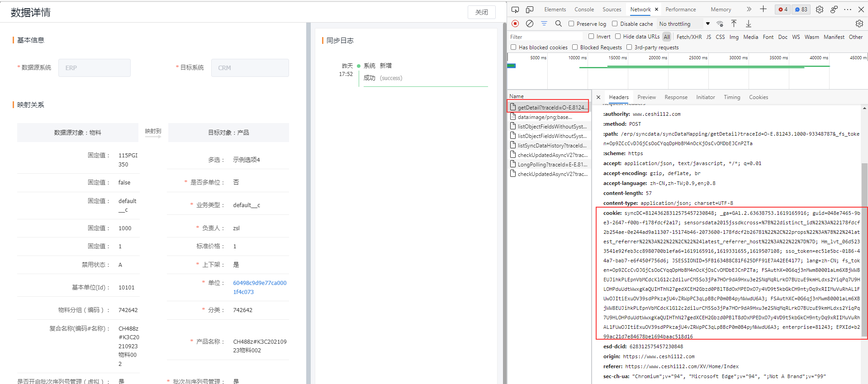Toggle device emulation icon
Screen dimensions: 868x384
coord(530,9)
